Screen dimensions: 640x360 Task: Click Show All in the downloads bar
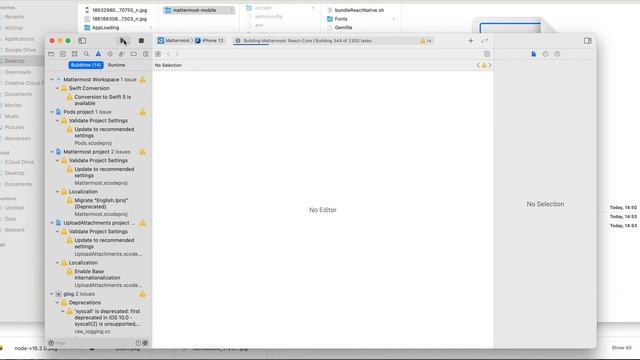[x=621, y=348]
